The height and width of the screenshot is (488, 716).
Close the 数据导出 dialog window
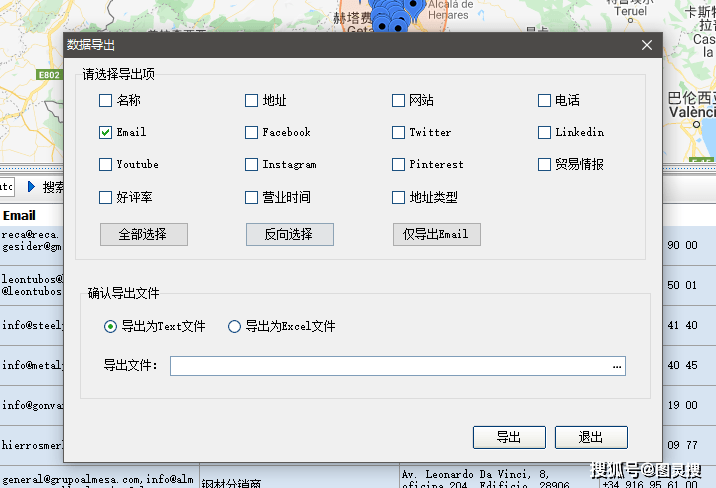pos(647,45)
